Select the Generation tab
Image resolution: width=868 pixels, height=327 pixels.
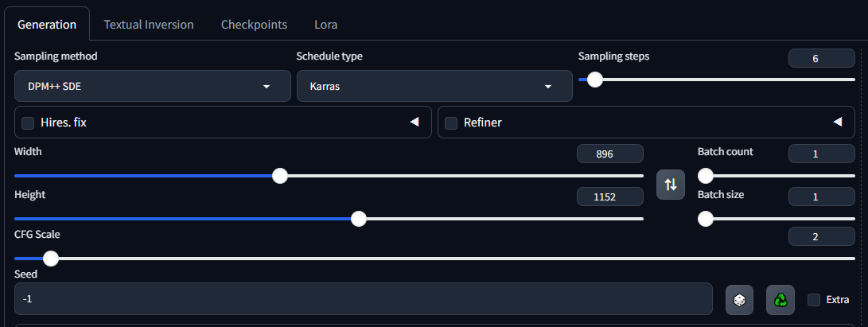(x=47, y=25)
